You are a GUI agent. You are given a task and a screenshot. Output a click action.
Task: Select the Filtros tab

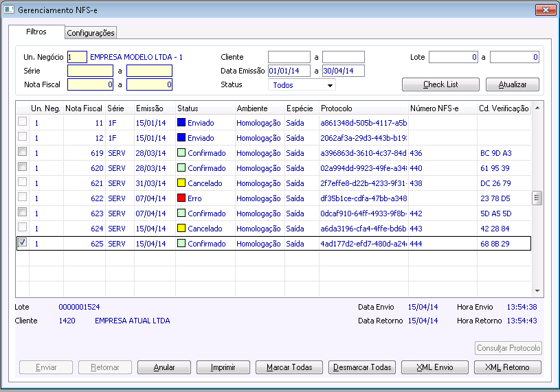[x=36, y=32]
